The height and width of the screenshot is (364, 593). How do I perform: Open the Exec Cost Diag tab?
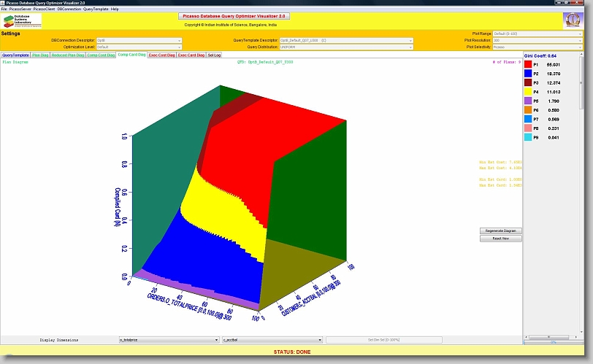(161, 55)
